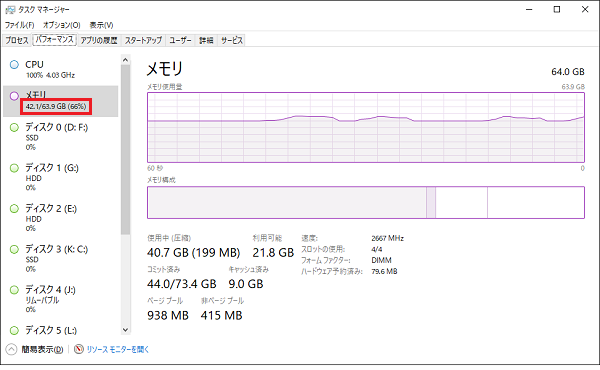Select the CPU circle icon in sidebar

14,65
